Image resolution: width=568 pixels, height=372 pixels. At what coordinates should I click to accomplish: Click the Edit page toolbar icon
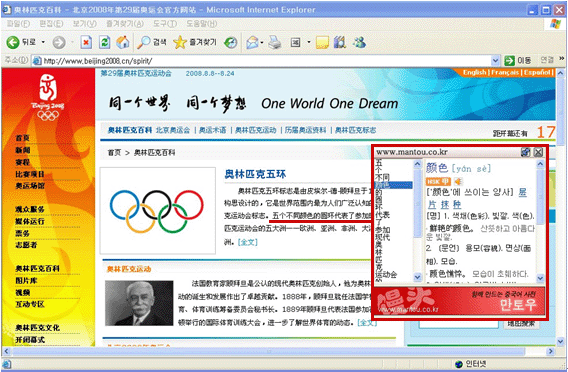[296, 43]
